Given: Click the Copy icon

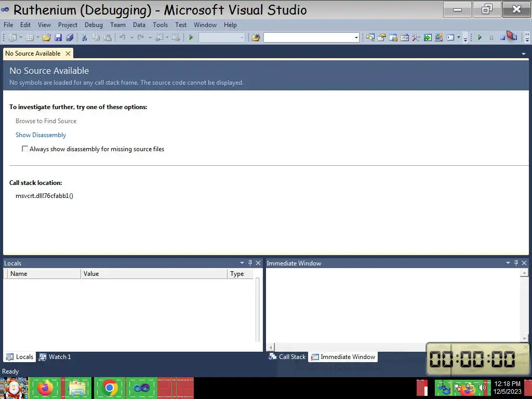Looking at the screenshot, I should point(96,37).
